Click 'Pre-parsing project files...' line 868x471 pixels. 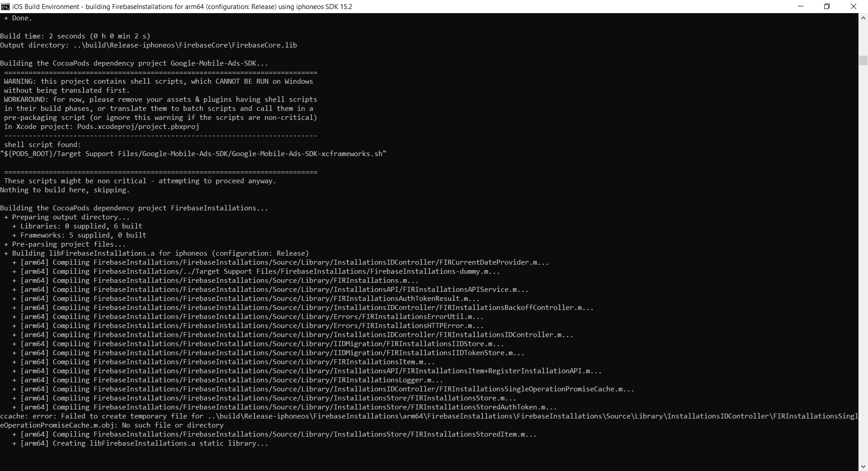tap(65, 244)
